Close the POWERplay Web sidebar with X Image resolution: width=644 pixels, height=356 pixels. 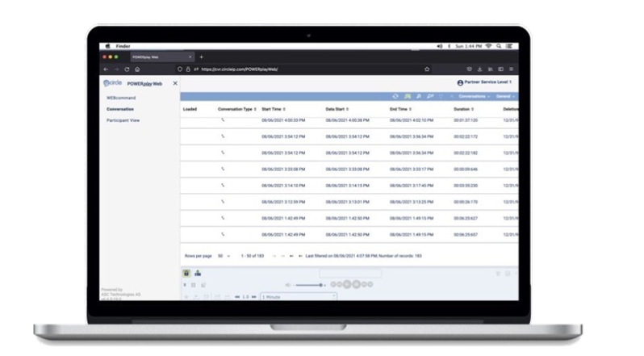tap(175, 83)
